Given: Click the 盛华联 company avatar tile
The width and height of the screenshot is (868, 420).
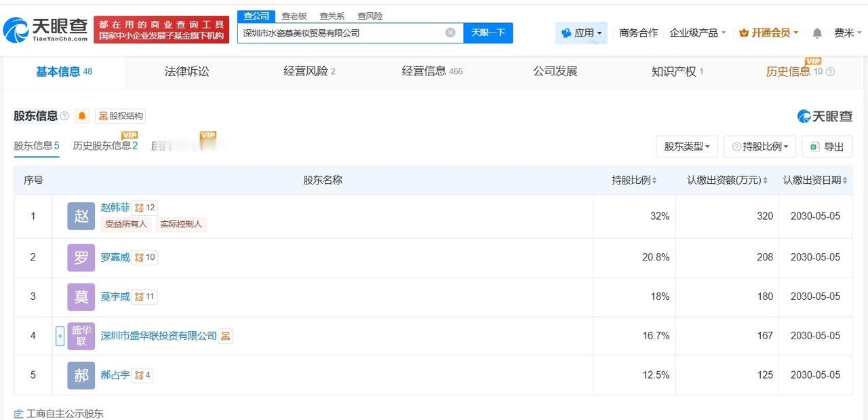Looking at the screenshot, I should tap(81, 336).
